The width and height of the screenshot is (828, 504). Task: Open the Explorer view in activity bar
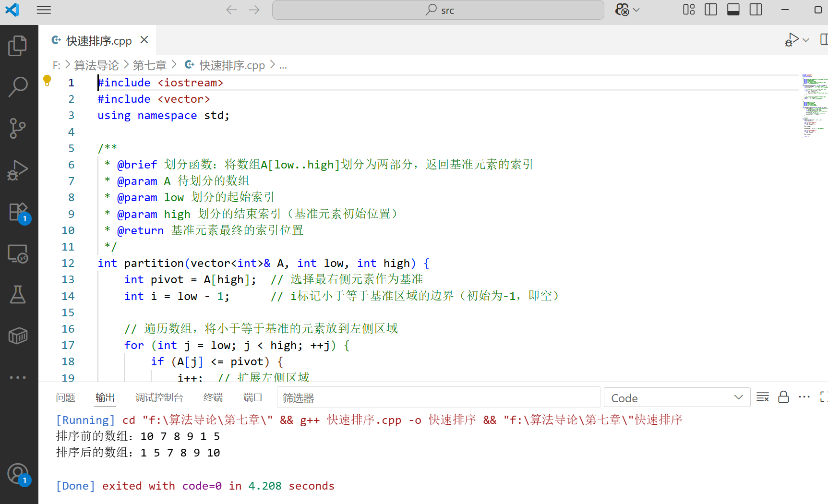tap(18, 46)
